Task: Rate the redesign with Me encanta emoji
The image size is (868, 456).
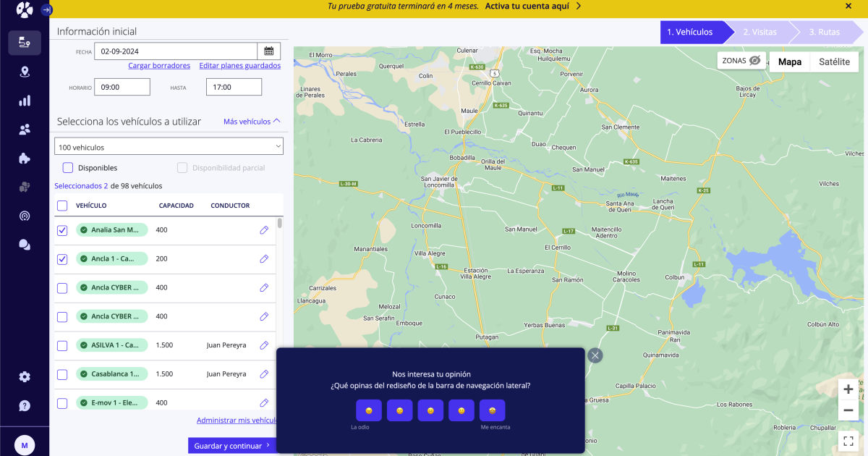Action: click(491, 410)
